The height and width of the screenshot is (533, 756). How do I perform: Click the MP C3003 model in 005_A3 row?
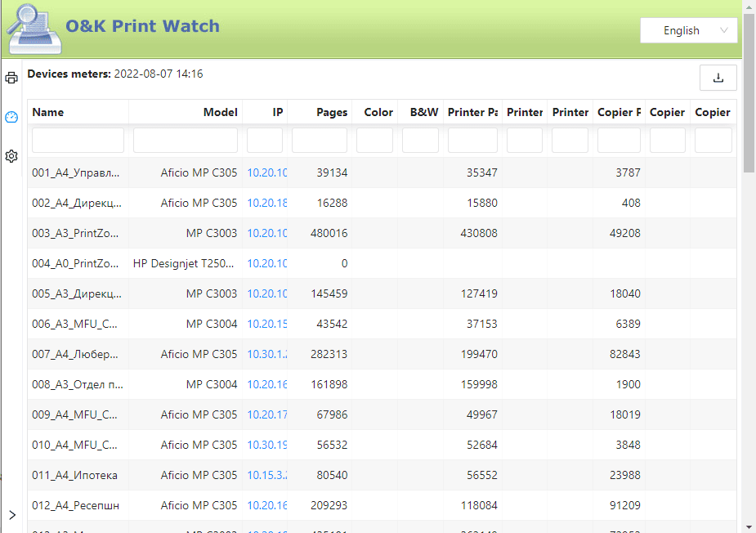click(212, 293)
